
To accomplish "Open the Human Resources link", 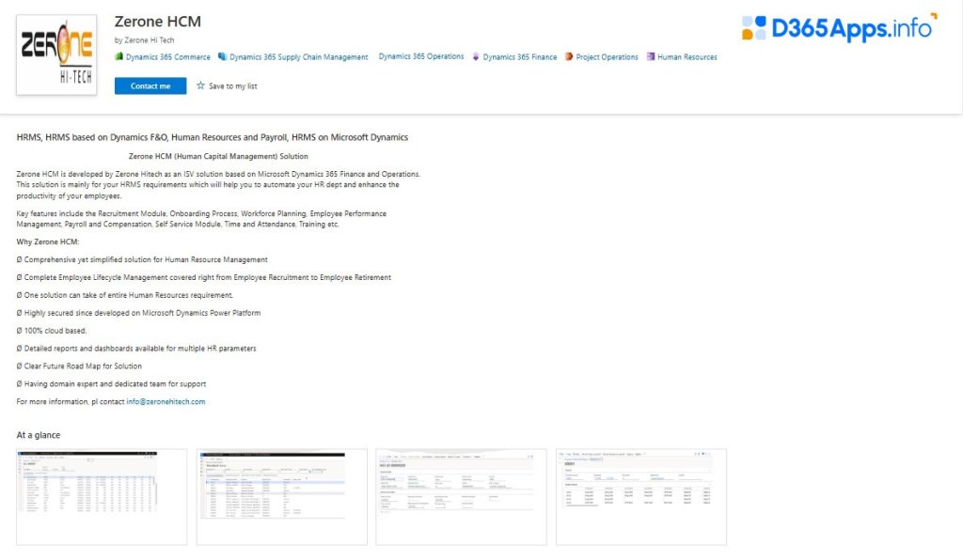I will click(x=687, y=57).
